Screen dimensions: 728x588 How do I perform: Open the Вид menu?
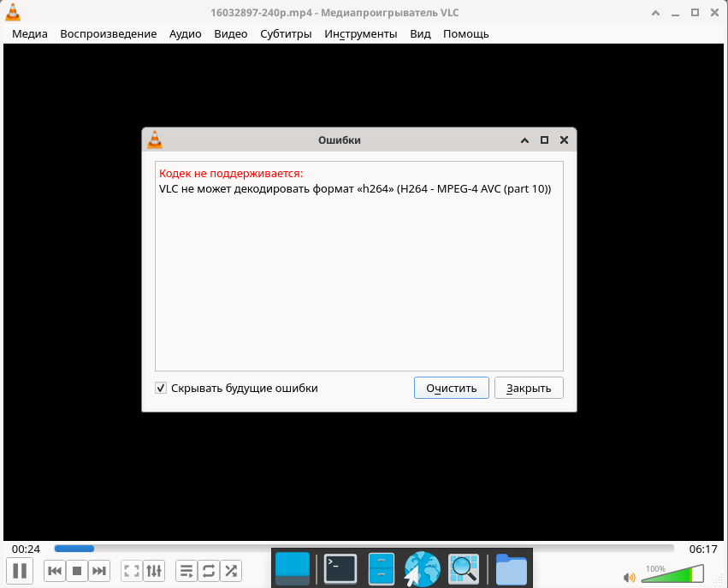pyautogui.click(x=420, y=34)
